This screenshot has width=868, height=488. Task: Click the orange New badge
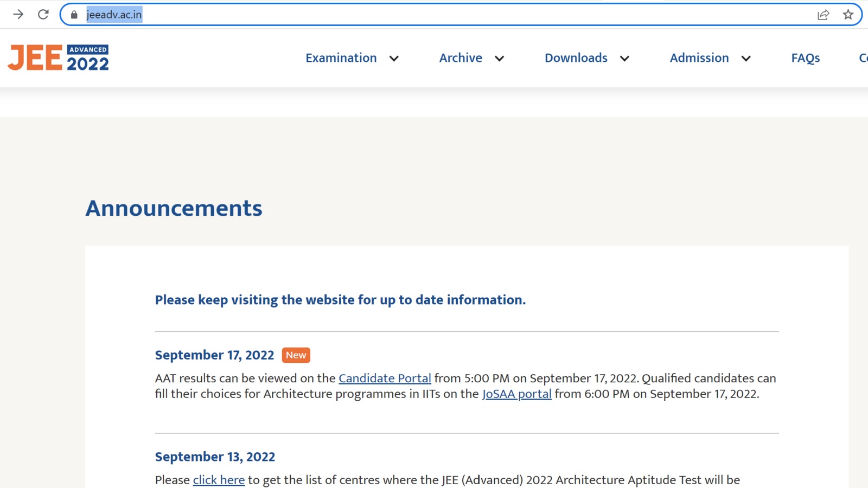point(296,355)
